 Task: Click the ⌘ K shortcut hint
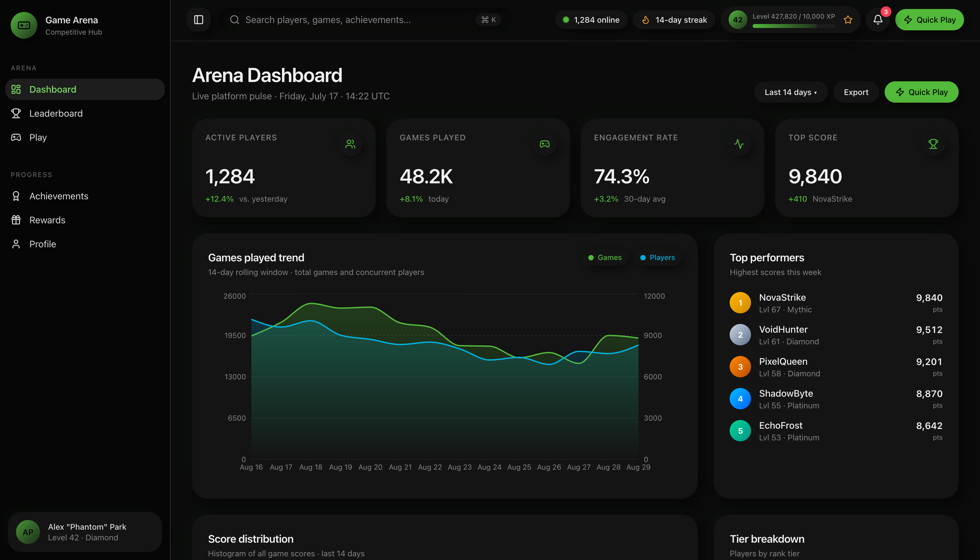click(488, 20)
